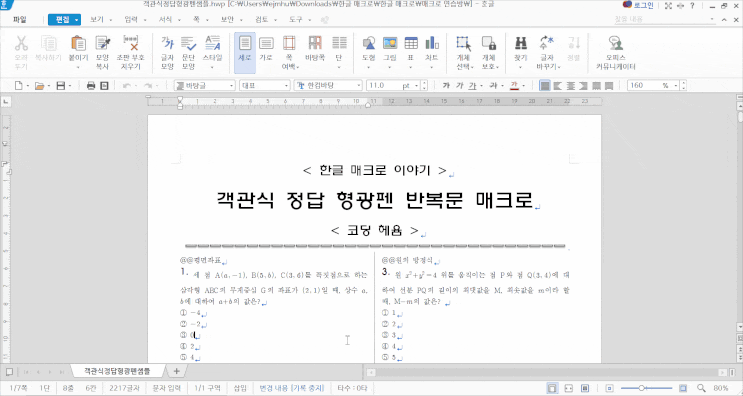This screenshot has height=396, width=743.
Task: Click the 도형 (shapes) icon
Action: coord(369,44)
